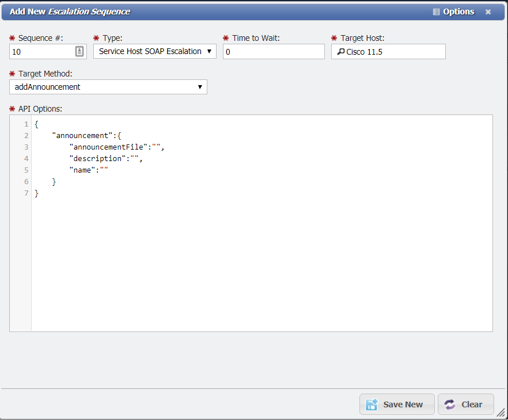
Task: Click the Type dropdown arrow
Action: click(x=209, y=51)
